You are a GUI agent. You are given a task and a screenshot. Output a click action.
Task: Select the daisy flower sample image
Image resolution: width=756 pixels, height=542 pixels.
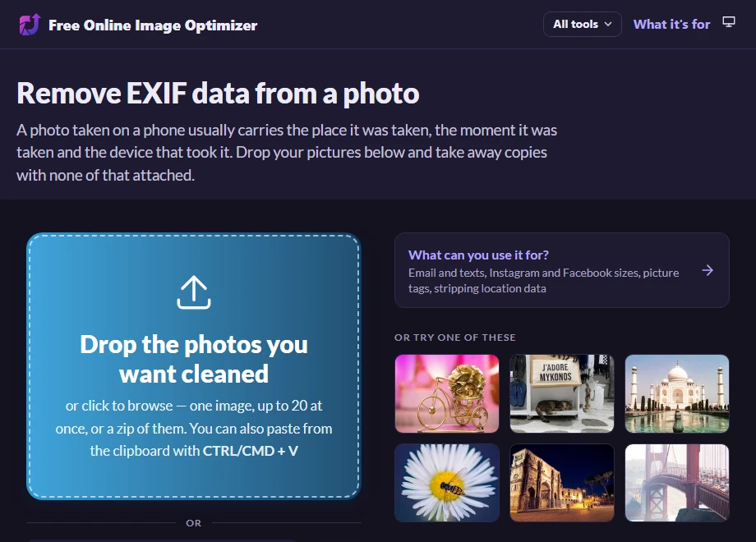click(447, 483)
